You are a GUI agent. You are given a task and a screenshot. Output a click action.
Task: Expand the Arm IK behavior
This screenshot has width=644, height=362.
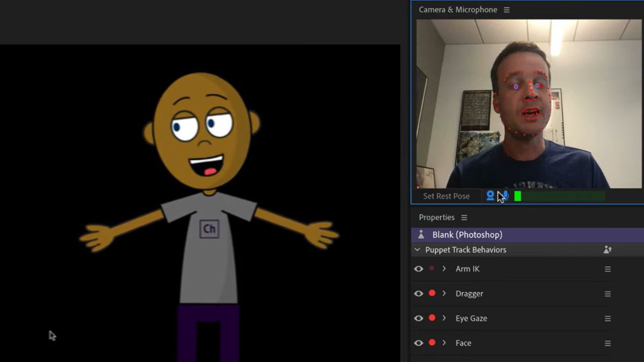tap(444, 269)
